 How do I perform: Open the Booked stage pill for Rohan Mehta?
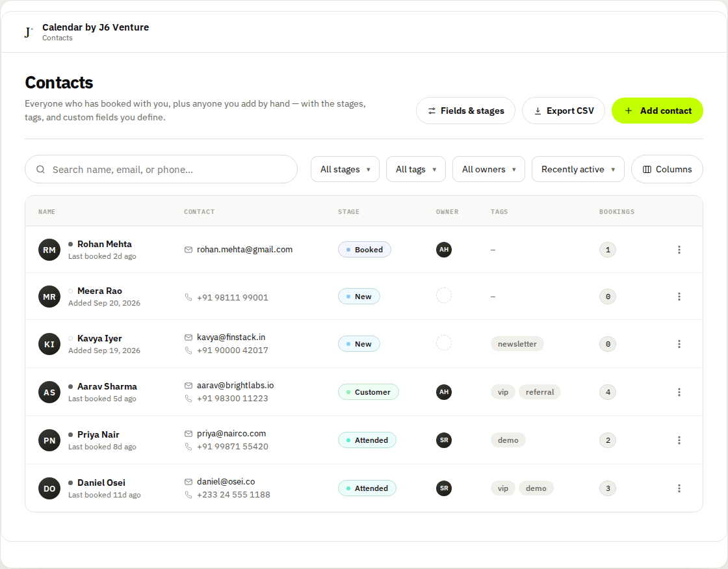365,250
